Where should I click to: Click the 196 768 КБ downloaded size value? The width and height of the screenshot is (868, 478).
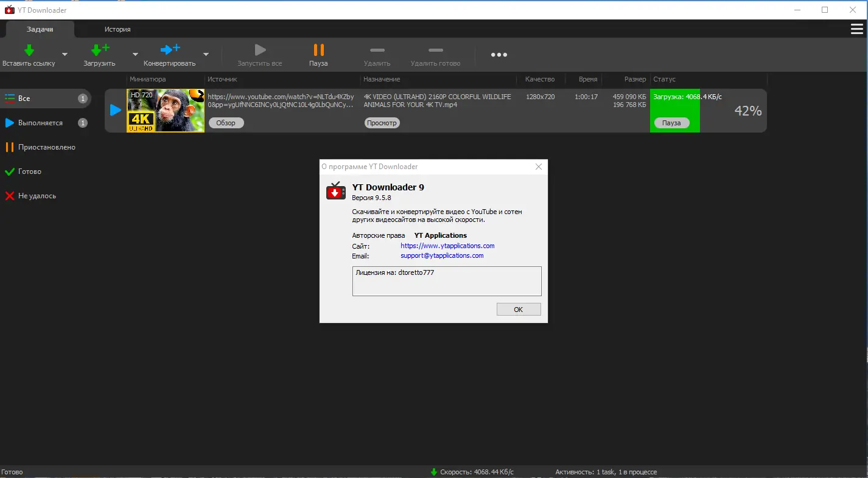pos(629,105)
